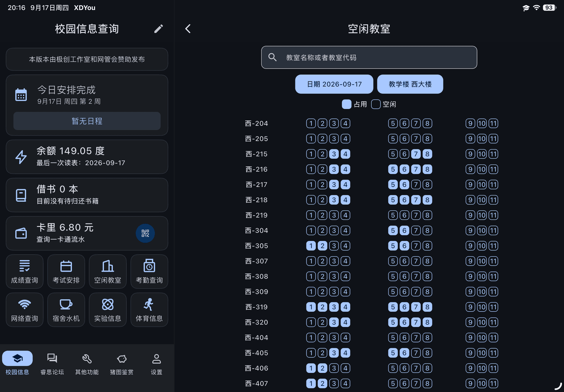Click period 11 for room 西-319
Image resolution: width=564 pixels, height=392 pixels.
click(x=493, y=307)
